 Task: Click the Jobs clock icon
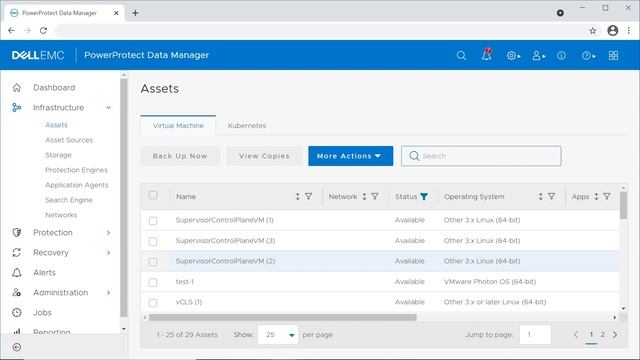click(x=17, y=312)
